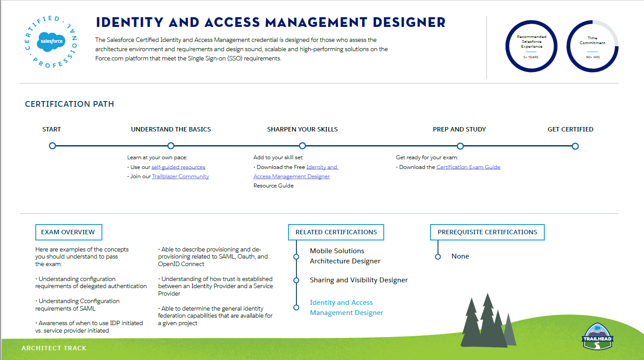Screen dimensions: 644x360
Task: Click the Related Certifications box heading
Action: [x=336, y=232]
